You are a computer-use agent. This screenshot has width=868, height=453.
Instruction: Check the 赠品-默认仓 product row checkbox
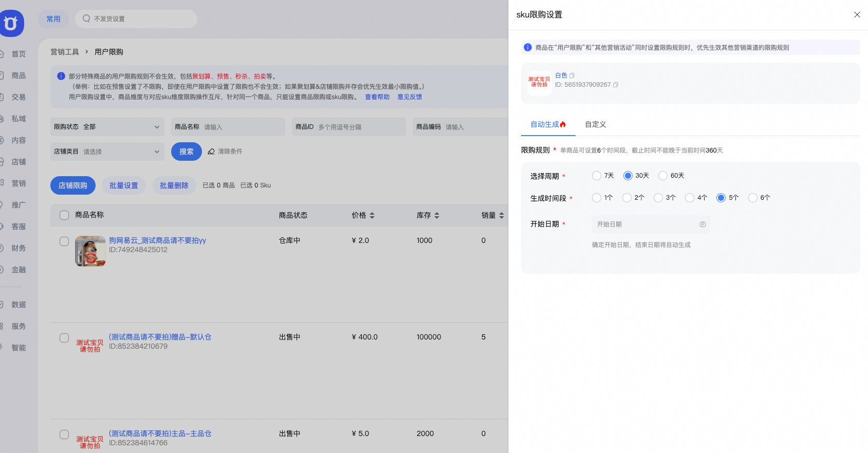[x=64, y=338]
